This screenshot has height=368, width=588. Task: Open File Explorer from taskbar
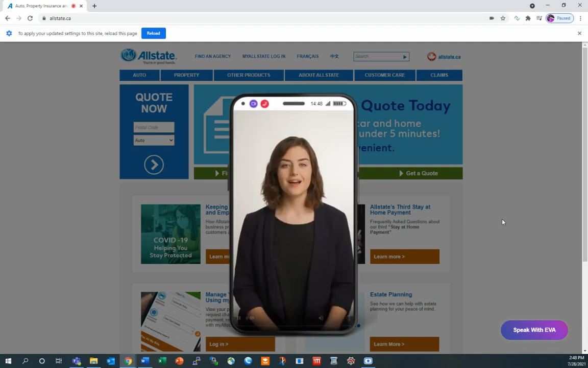(x=94, y=361)
